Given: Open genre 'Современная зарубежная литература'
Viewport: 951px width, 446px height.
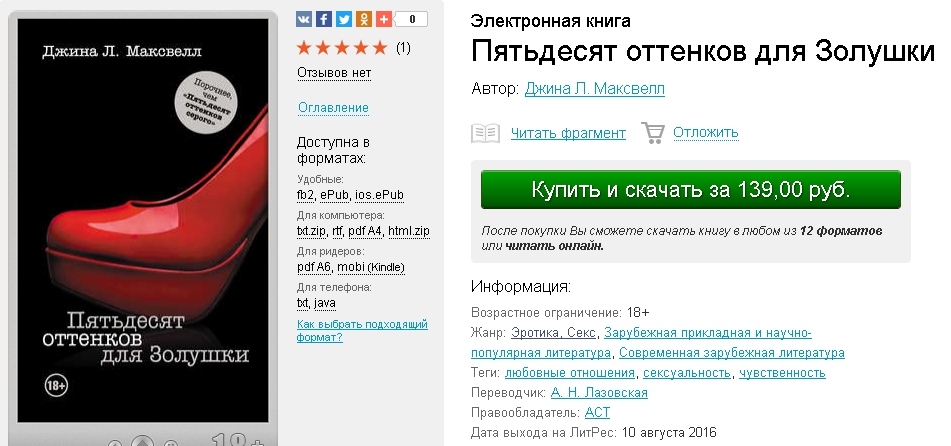Looking at the screenshot, I should pyautogui.click(x=731, y=353).
